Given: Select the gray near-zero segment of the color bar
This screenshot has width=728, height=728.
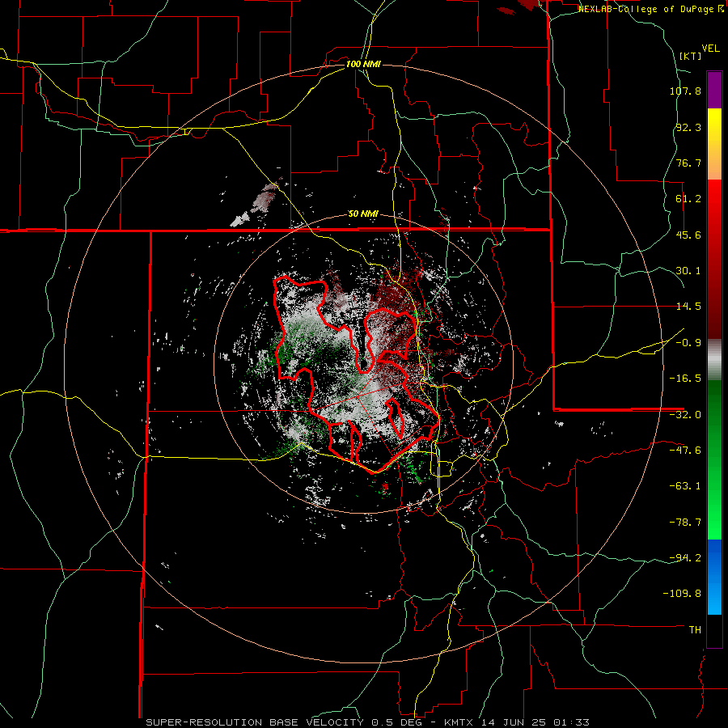Looking at the screenshot, I should pyautogui.click(x=714, y=359).
